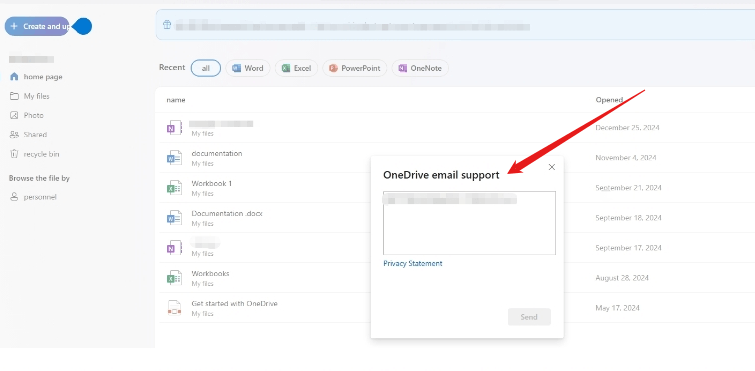The image size is (755, 371).
Task: Click the email support message text box
Action: click(x=469, y=223)
